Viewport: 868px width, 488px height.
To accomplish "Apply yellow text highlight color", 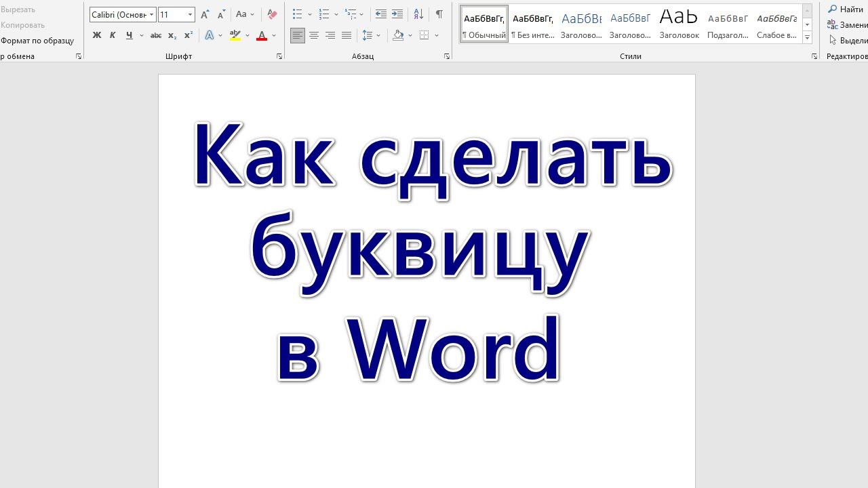I will 235,35.
